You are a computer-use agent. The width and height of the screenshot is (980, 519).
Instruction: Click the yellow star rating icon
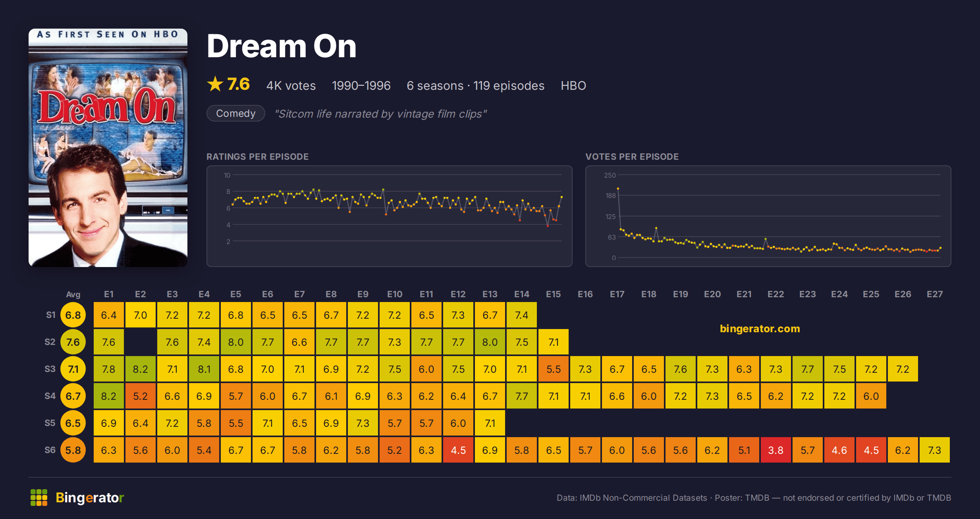click(215, 84)
